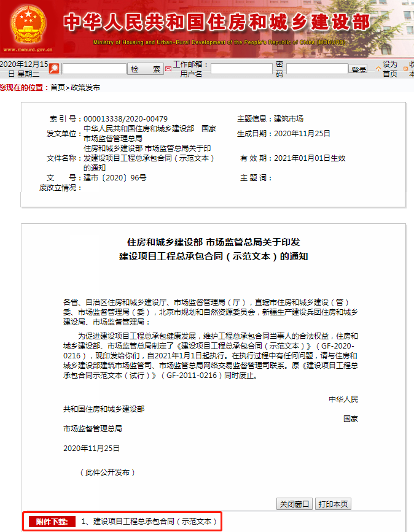
Task: Click the www.mohurd.gov.cn site address text
Action: (28, 50)
